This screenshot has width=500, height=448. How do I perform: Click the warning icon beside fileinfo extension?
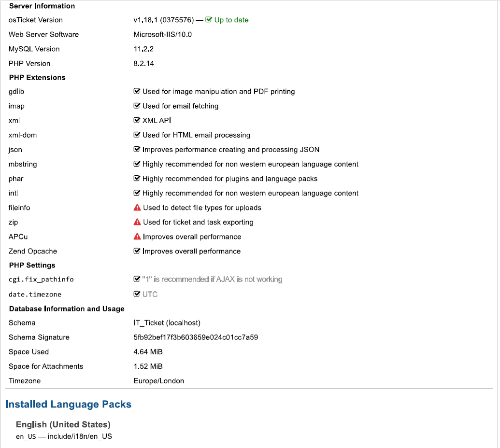(x=137, y=208)
